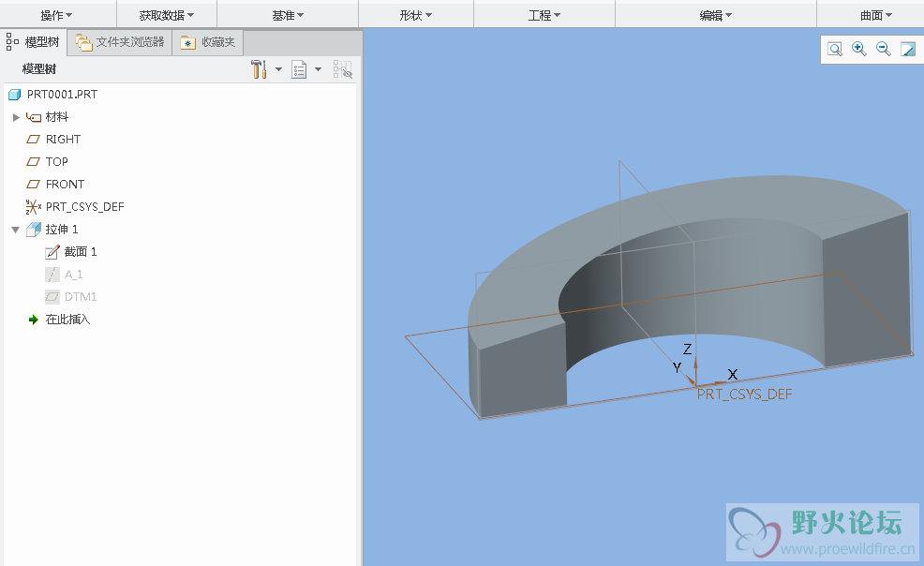The height and width of the screenshot is (566, 924).
Task: Expand the 材料 tree node
Action: pos(16,117)
